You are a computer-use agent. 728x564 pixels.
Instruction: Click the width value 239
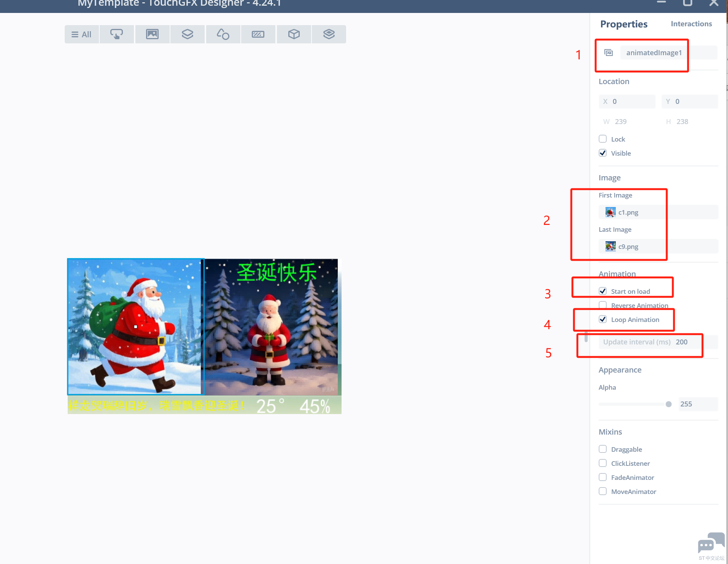(x=621, y=122)
